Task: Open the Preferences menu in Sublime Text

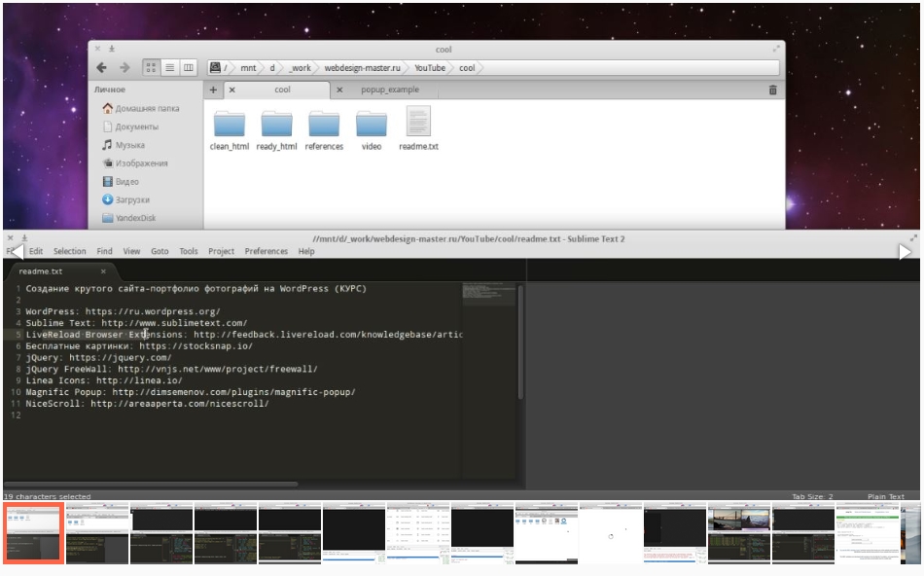Action: [x=266, y=251]
